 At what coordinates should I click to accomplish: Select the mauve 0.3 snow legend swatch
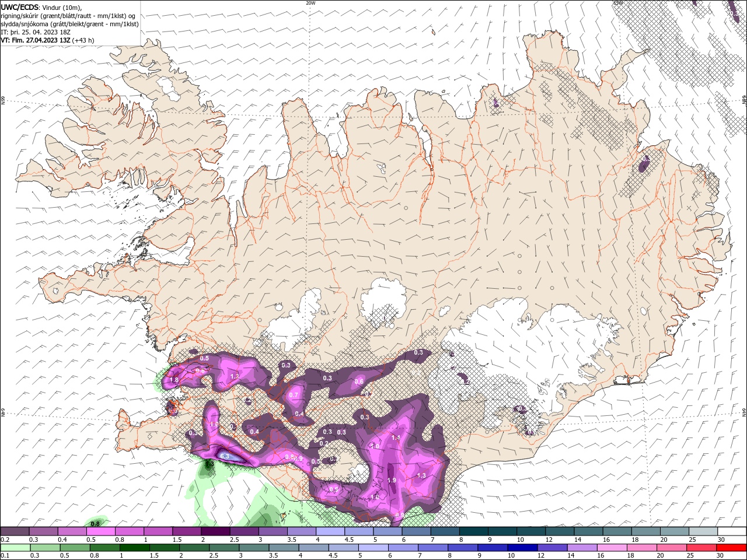tap(43, 531)
